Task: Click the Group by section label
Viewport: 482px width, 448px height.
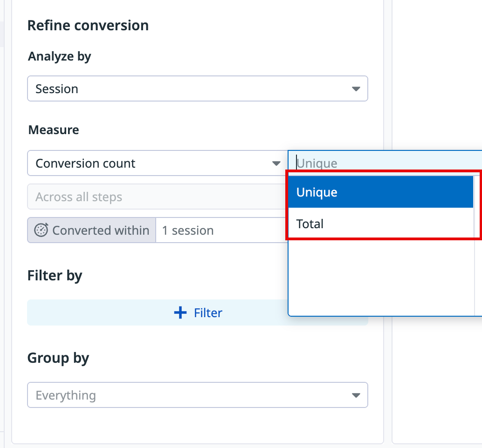Action: (x=58, y=358)
